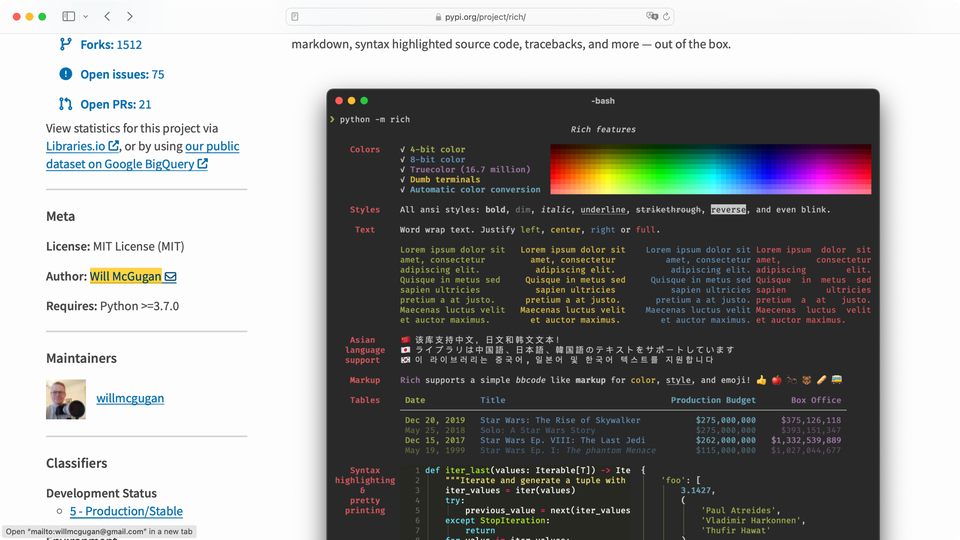This screenshot has height=540, width=960.
Task: Click the -bash terminal title in image
Action: point(603,101)
